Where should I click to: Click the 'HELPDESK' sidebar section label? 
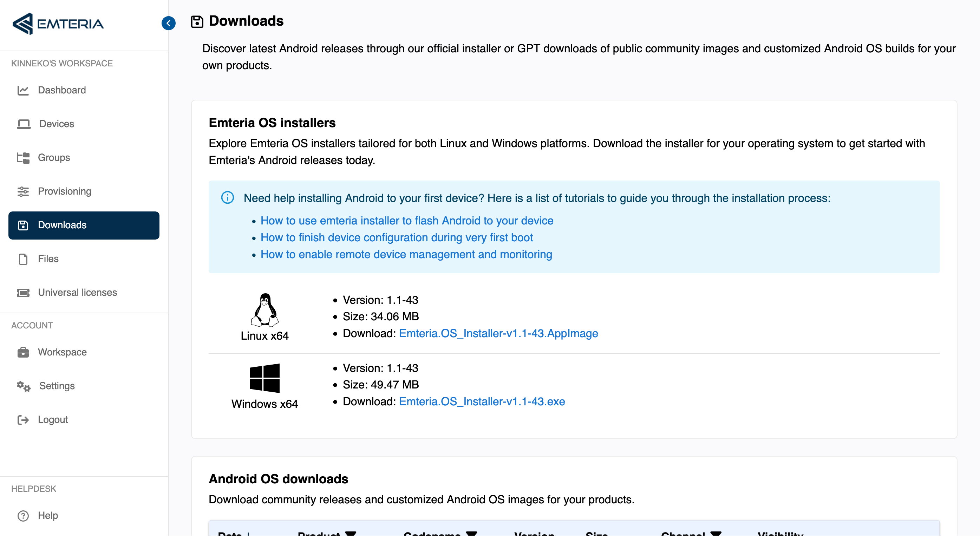pyautogui.click(x=34, y=489)
